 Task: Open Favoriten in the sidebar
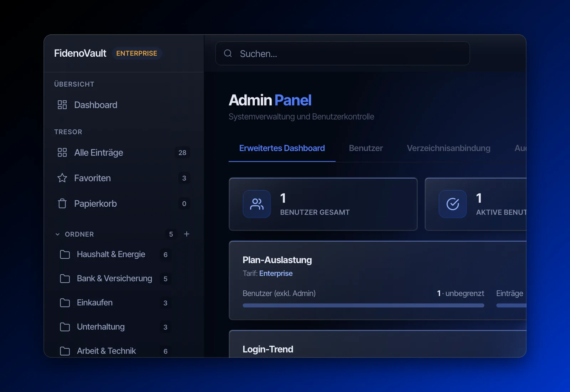click(124, 178)
